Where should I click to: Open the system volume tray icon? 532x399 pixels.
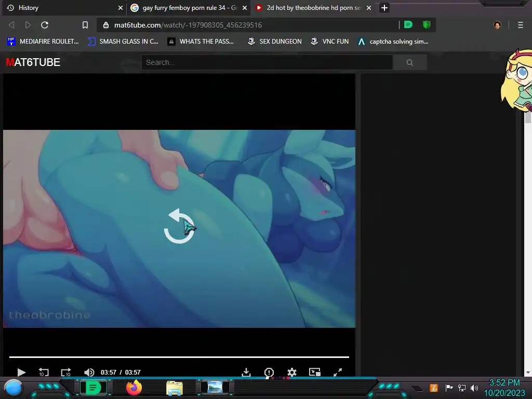click(x=474, y=388)
